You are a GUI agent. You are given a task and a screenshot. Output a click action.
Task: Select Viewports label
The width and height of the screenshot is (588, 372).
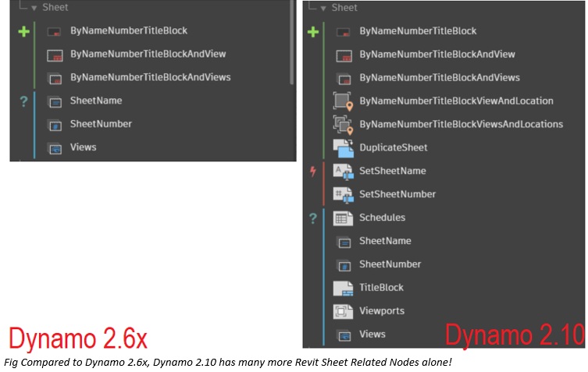coord(382,310)
